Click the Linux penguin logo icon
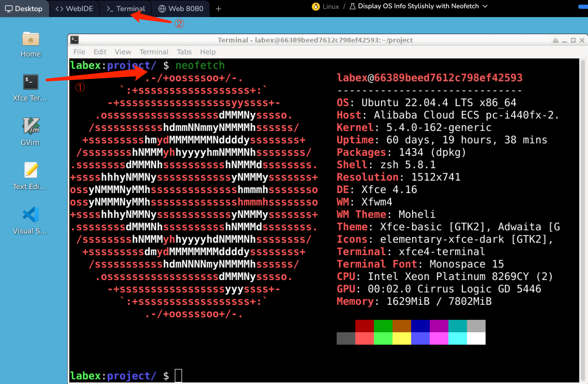This screenshot has height=384, width=588. [x=316, y=6]
